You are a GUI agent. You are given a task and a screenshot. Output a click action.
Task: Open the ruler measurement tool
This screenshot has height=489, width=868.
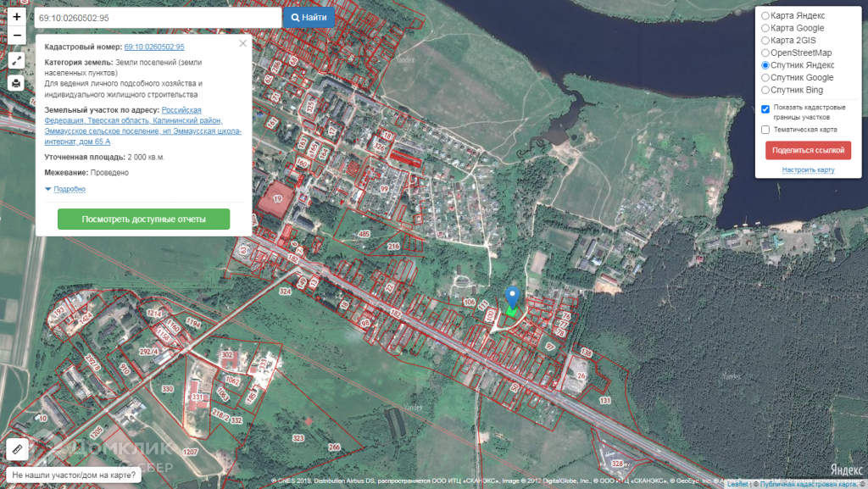(17, 449)
